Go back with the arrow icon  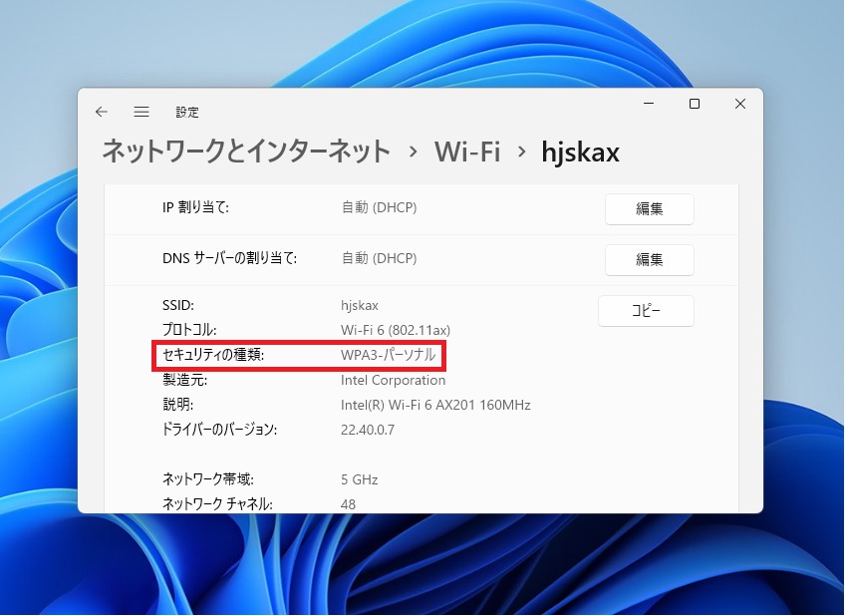(102, 112)
